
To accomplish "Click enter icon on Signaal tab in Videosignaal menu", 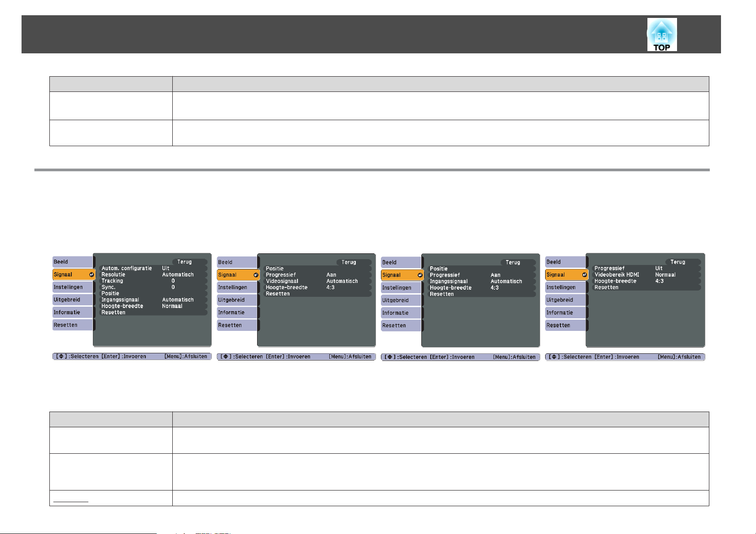I will click(x=256, y=275).
